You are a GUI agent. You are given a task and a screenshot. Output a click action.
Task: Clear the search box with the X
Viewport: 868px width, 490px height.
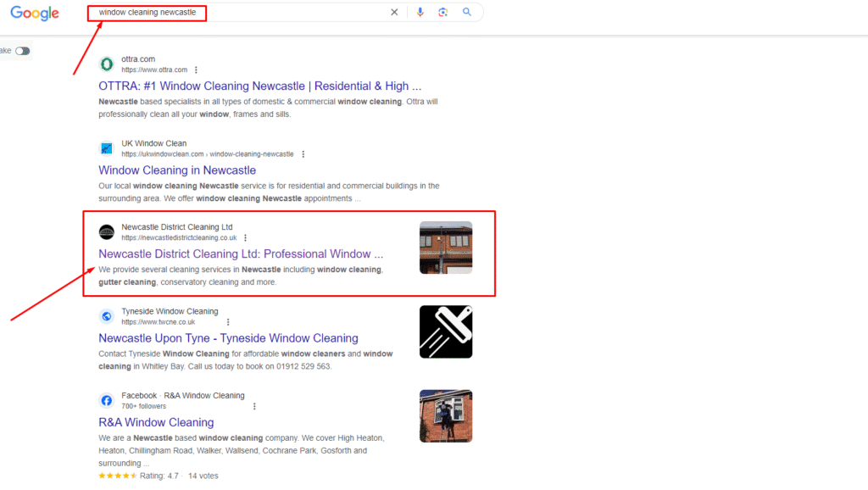[394, 12]
